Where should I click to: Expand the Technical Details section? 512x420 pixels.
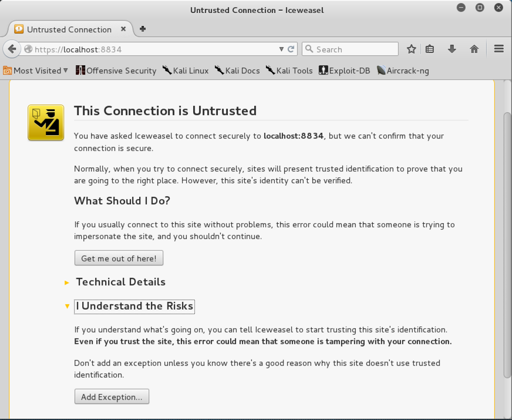point(120,282)
